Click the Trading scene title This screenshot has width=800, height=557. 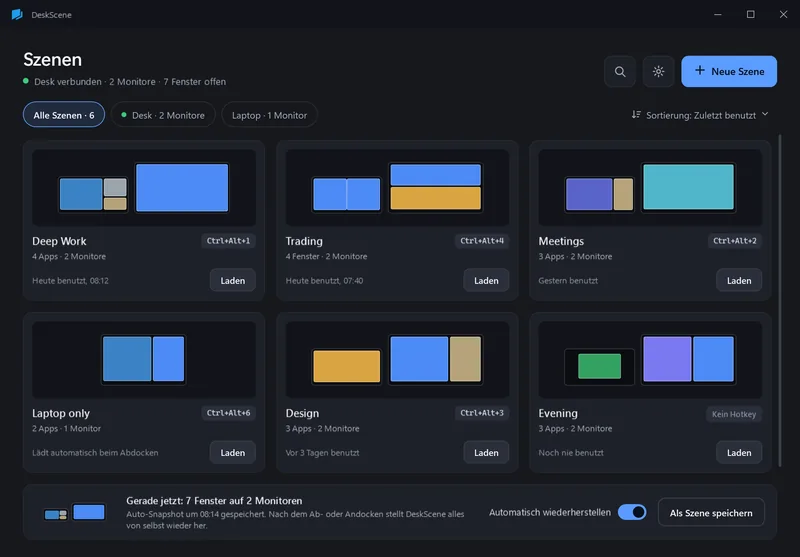(x=304, y=241)
